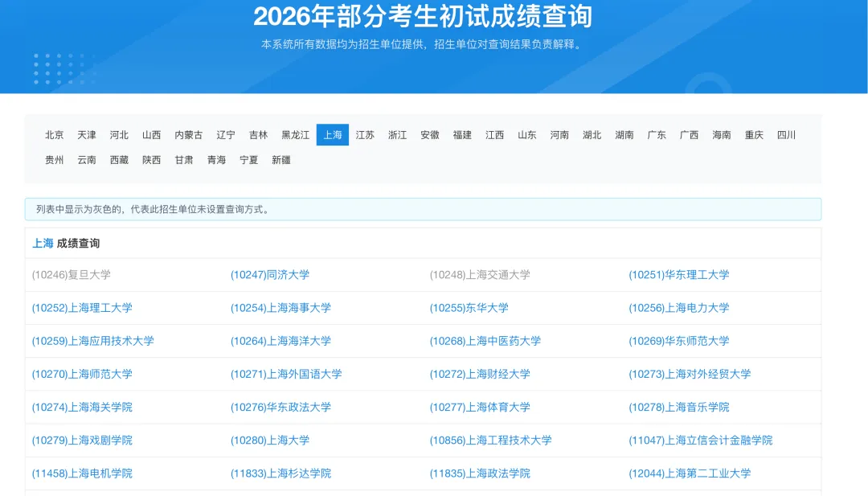Image resolution: width=868 pixels, height=496 pixels.
Task: Open (10278)上海音乐学院 link
Action: tap(678, 408)
